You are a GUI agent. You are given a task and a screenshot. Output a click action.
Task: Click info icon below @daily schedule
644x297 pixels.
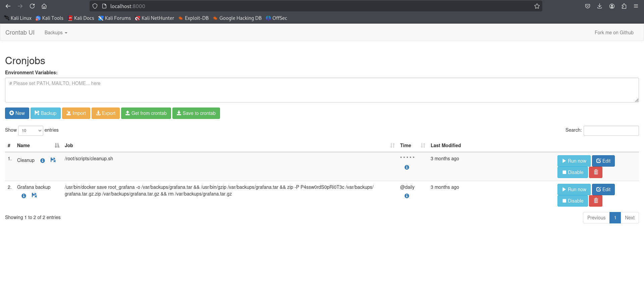point(407,196)
